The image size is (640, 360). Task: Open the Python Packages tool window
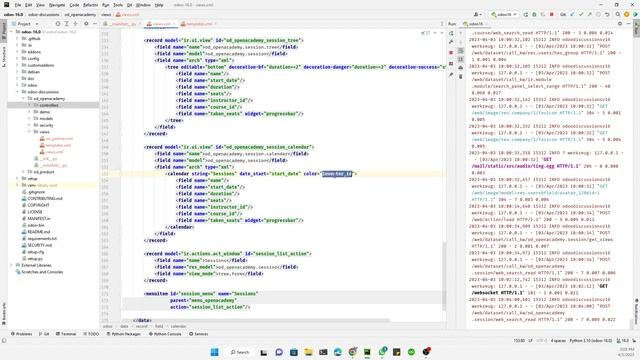(124, 334)
